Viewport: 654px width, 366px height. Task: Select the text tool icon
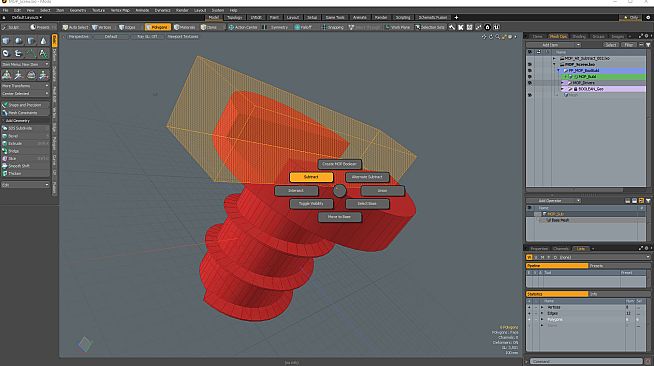pyautogui.click(x=43, y=53)
